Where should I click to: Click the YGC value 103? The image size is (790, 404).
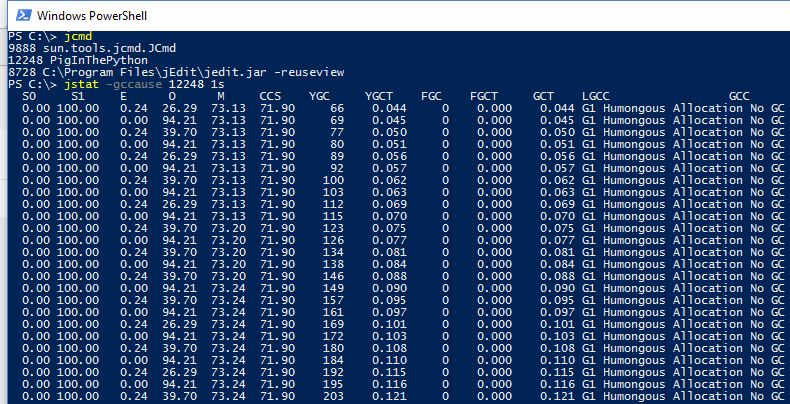pyautogui.click(x=334, y=192)
